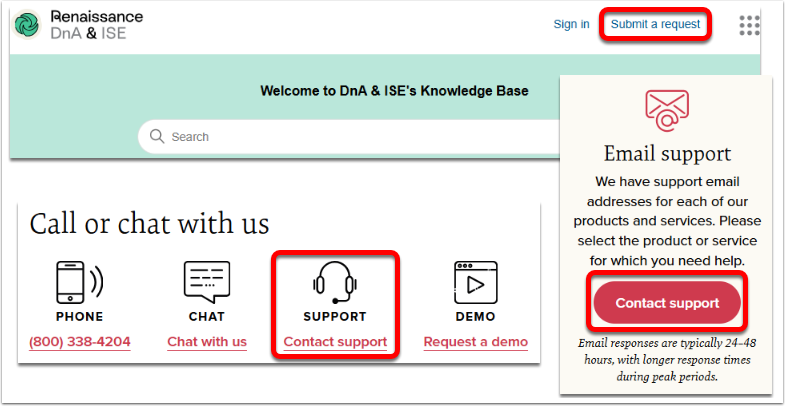Click the CHAT label
Screen dimensions: 785x406
[207, 316]
